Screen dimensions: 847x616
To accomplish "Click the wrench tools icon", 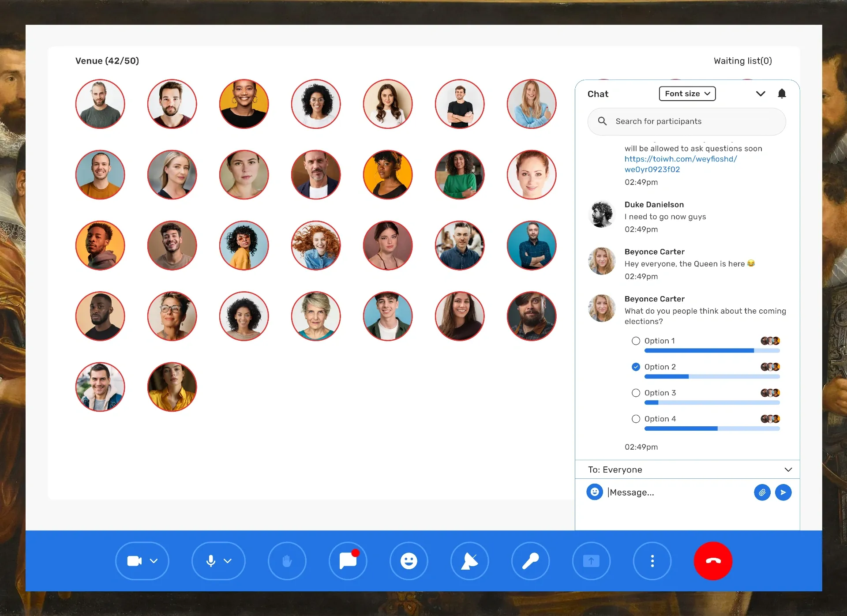I will click(531, 561).
